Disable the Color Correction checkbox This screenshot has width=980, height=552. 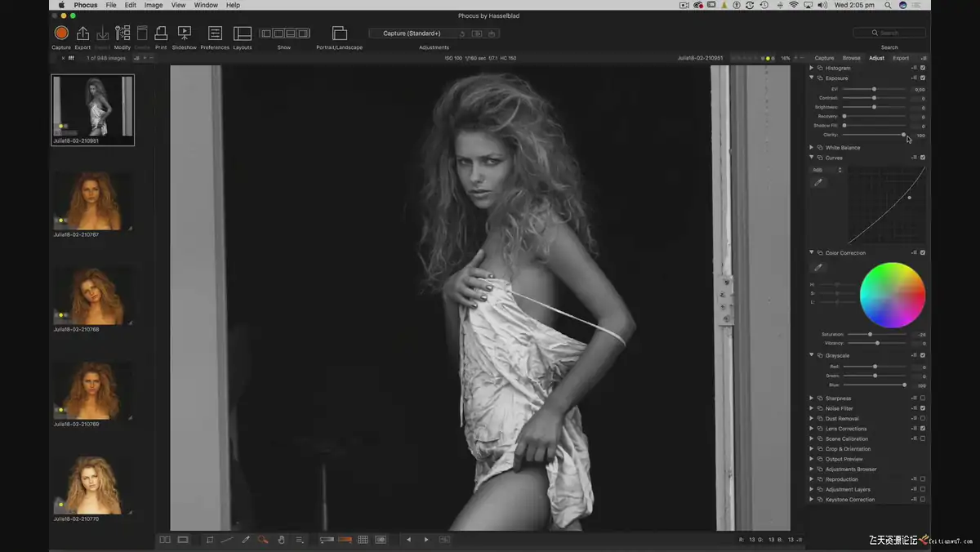pyautogui.click(x=923, y=253)
